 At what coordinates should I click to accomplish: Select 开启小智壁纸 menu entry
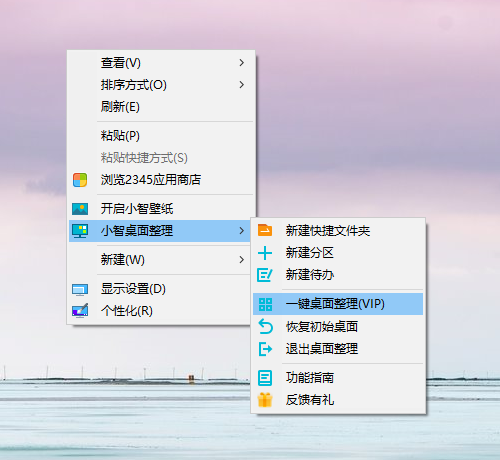pyautogui.click(x=161, y=209)
